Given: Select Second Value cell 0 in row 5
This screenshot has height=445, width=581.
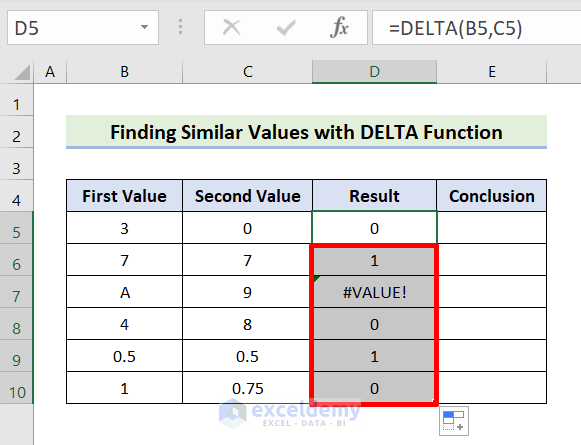Looking at the screenshot, I should click(248, 228).
